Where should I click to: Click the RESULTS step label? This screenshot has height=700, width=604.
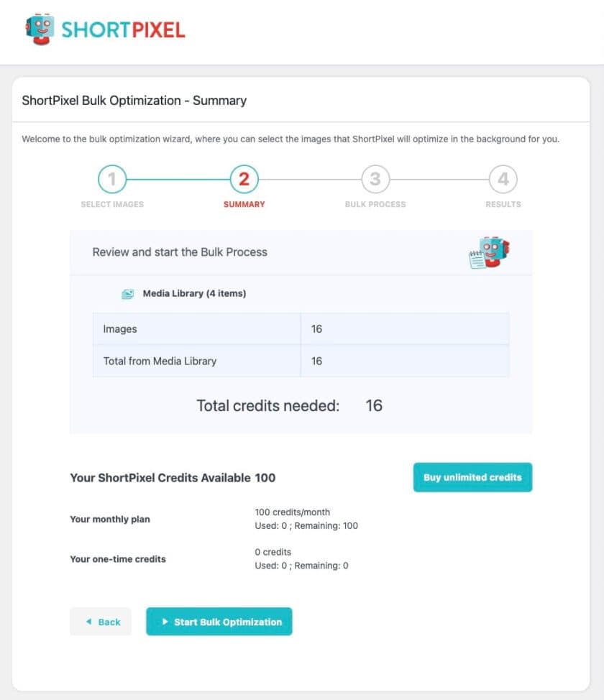click(x=503, y=204)
